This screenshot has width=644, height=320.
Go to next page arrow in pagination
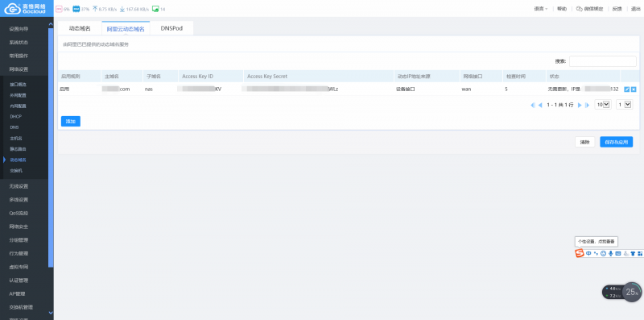(x=580, y=105)
